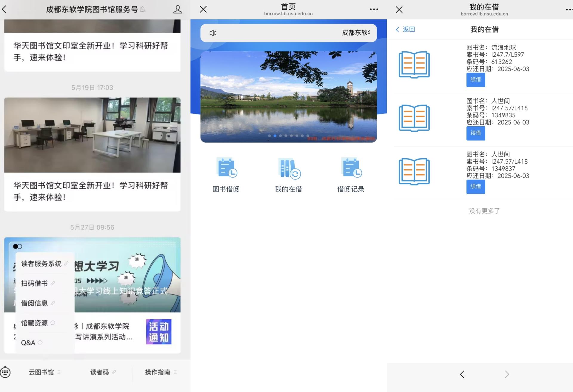Viewport: 573px width, 392px height.
Task: Select second carousel dot on campus banner
Action: (x=275, y=136)
